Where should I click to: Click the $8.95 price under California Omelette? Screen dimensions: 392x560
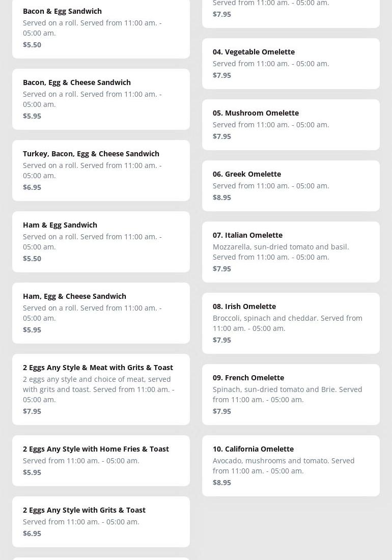[222, 482]
